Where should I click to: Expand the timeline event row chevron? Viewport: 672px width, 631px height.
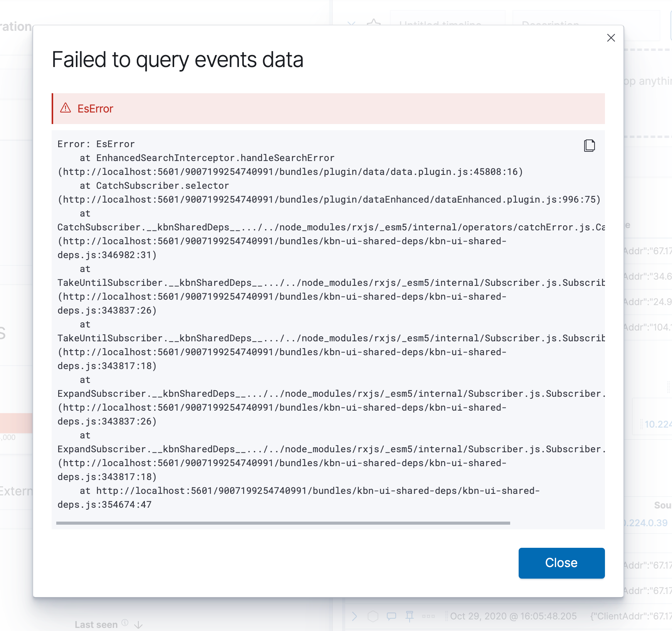click(x=354, y=616)
